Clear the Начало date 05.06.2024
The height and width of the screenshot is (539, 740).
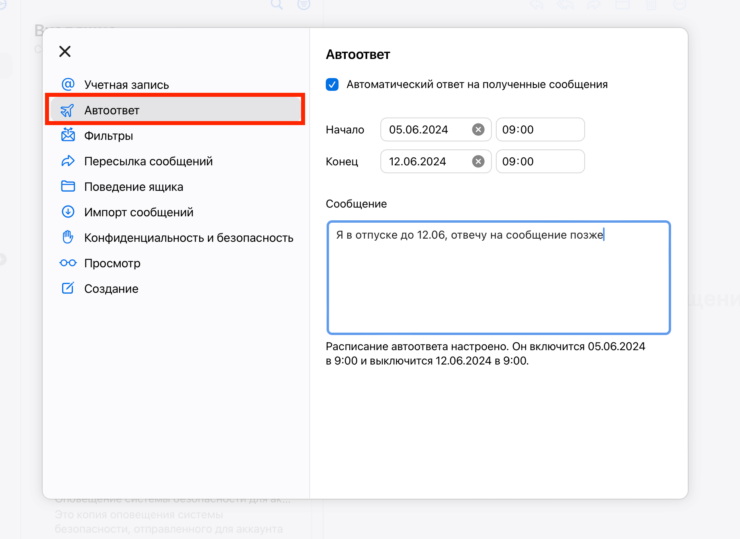pyautogui.click(x=478, y=130)
